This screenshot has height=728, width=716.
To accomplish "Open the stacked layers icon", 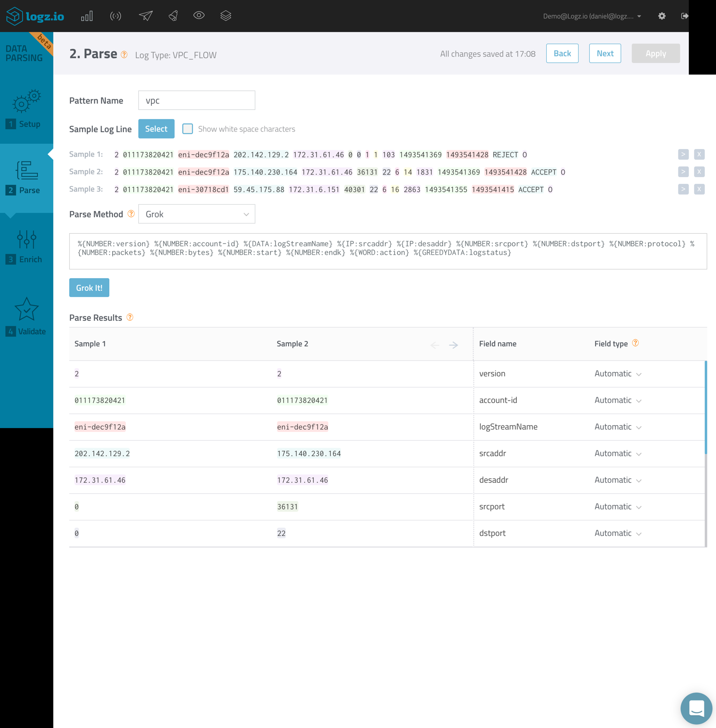I will [x=226, y=16].
